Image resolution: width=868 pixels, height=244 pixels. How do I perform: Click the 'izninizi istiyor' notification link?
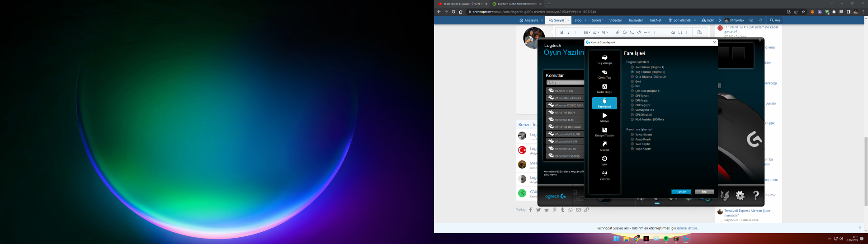pyautogui.click(x=687, y=228)
